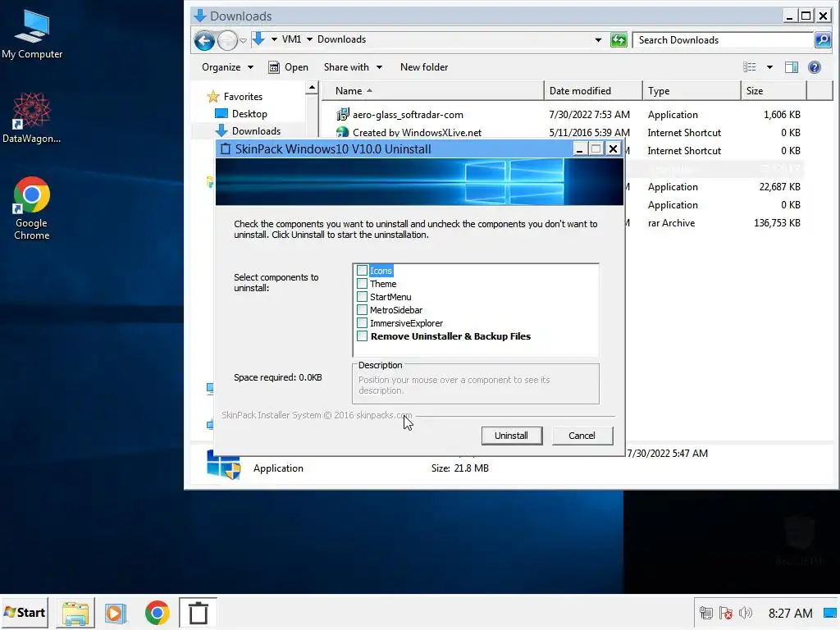Viewport: 840px width, 630px height.
Task: Sort by Type column header
Action: (691, 91)
